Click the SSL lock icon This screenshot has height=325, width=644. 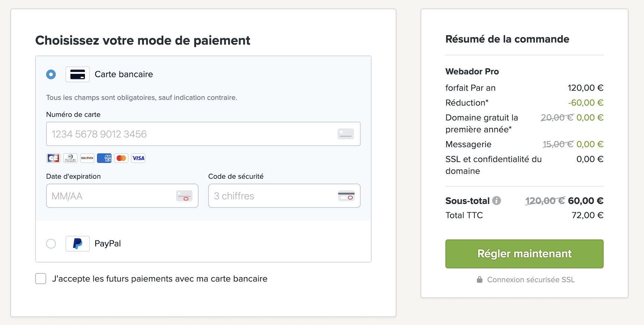tap(480, 280)
